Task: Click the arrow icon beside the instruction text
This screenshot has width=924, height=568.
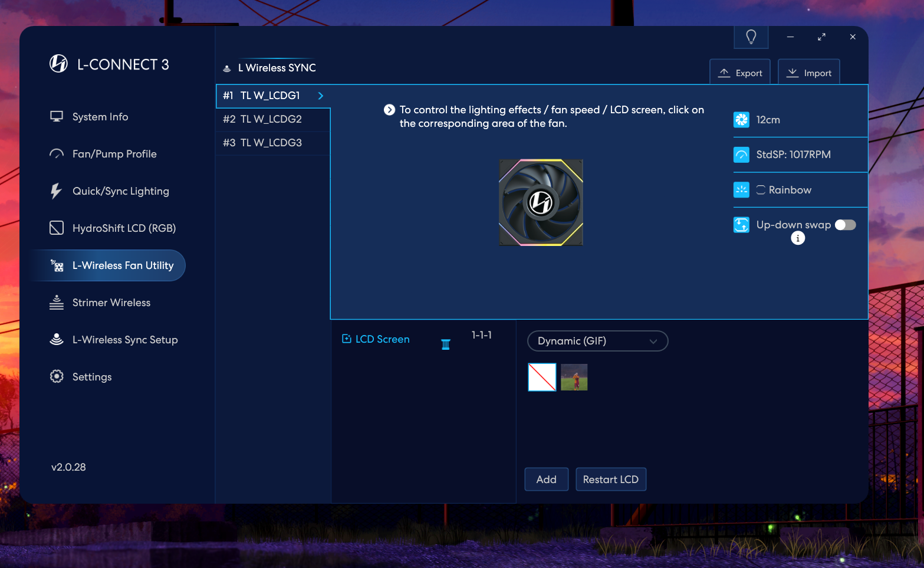Action: point(389,110)
